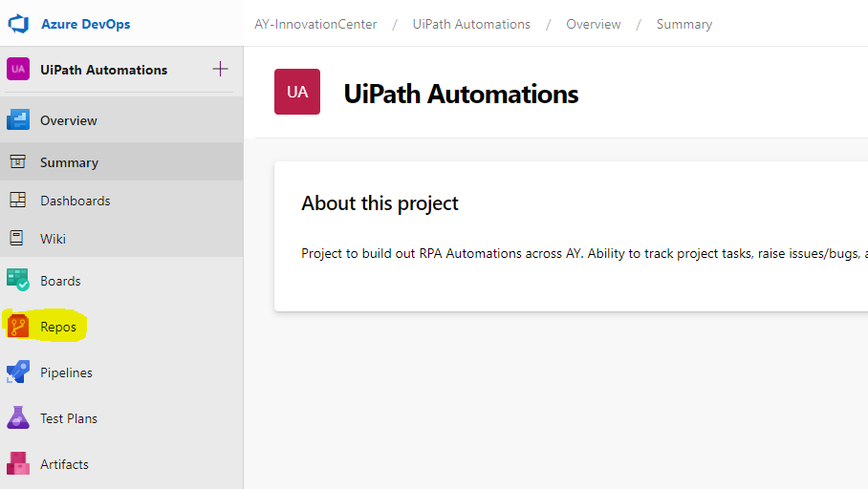Viewport: 868px width, 489px height.
Task: Click the plus icon to add new item
Action: coord(220,69)
